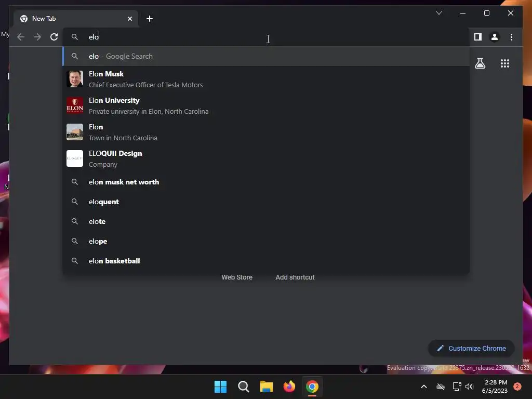This screenshot has width=532, height=399.
Task: Open the Web Store shortcut
Action: click(x=237, y=277)
